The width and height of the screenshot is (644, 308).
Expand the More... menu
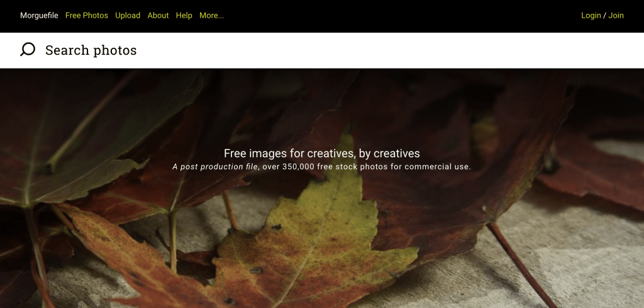pos(211,16)
